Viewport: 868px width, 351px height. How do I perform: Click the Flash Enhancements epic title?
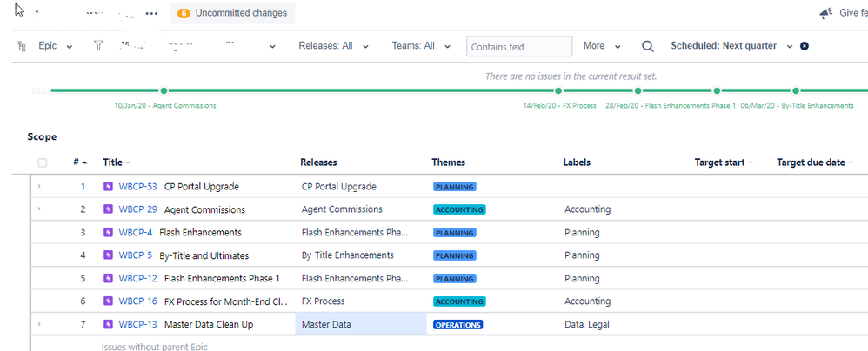tap(200, 233)
